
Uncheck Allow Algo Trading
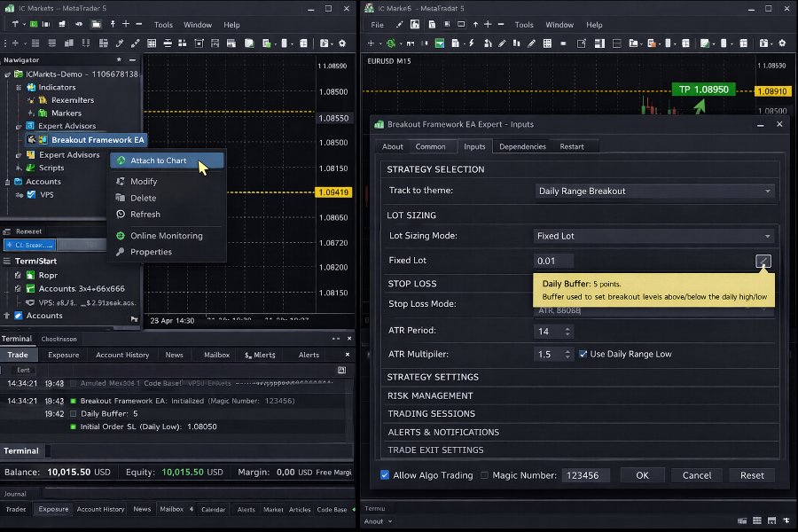point(384,475)
